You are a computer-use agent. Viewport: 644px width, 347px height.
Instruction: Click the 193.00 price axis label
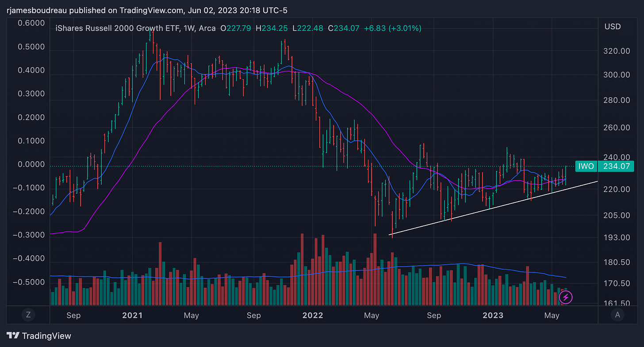click(x=617, y=238)
